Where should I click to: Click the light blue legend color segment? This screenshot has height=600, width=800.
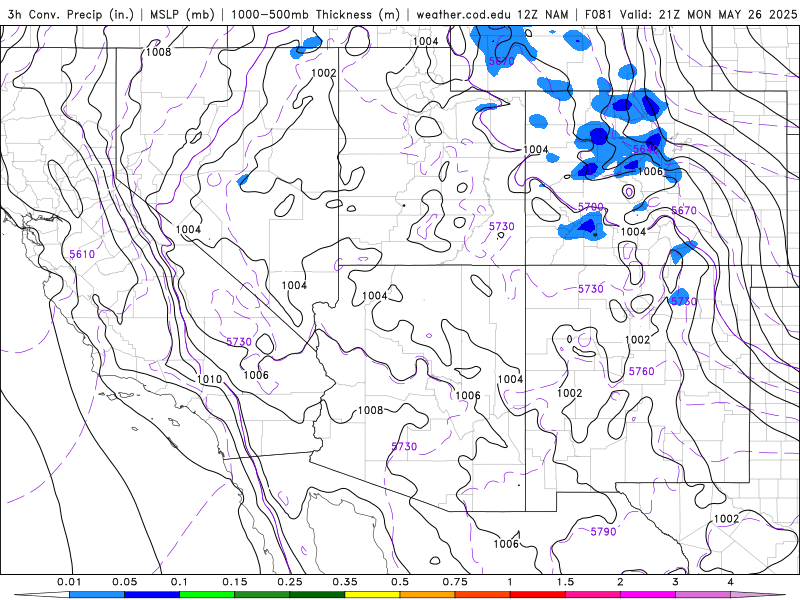click(x=97, y=595)
